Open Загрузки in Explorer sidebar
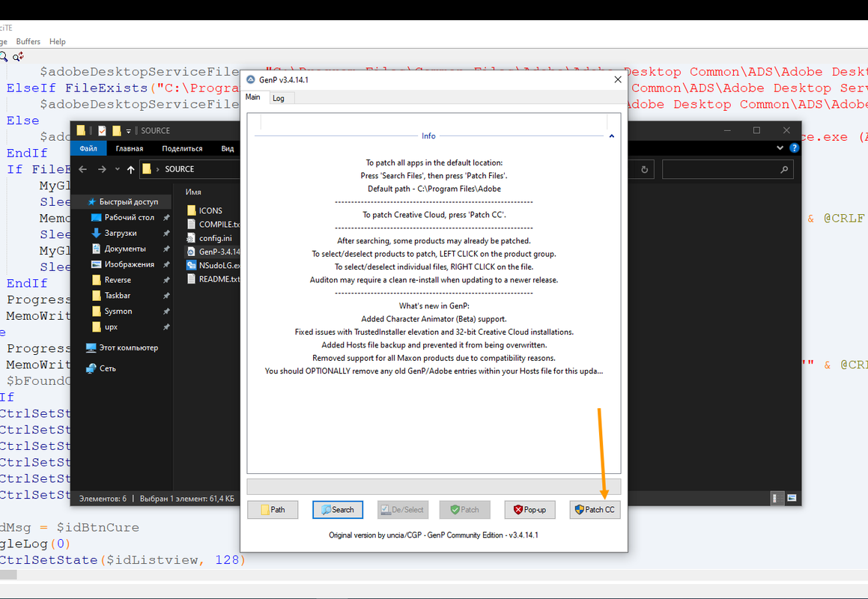Viewport: 868px width, 599px height. point(122,233)
